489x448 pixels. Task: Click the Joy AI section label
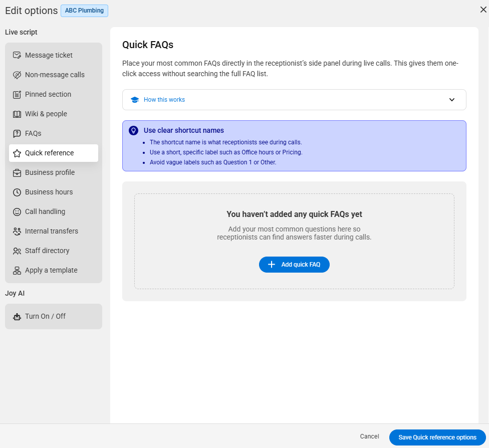point(15,294)
